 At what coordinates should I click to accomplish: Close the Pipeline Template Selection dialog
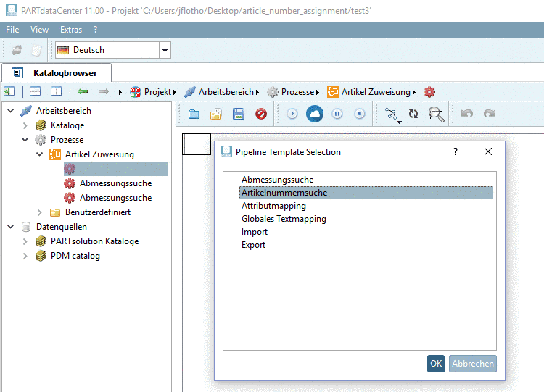(x=488, y=151)
